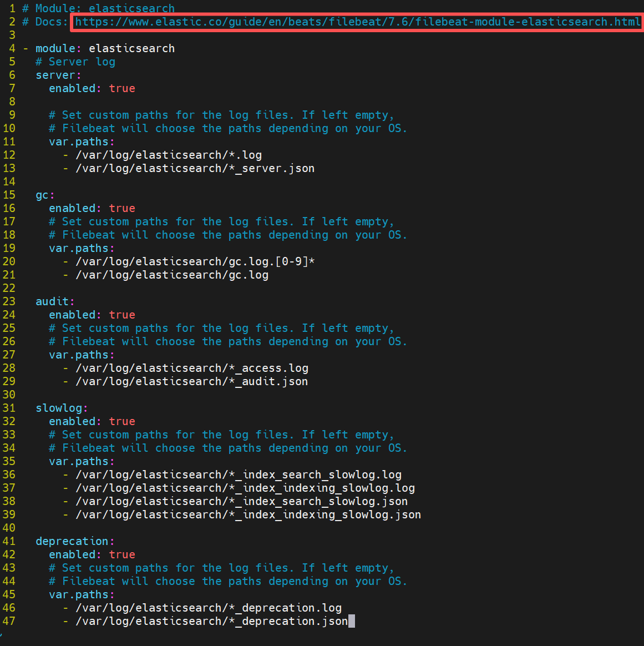
Task: Click 'var.paths:' key in the slowlog section
Action: 82,461
